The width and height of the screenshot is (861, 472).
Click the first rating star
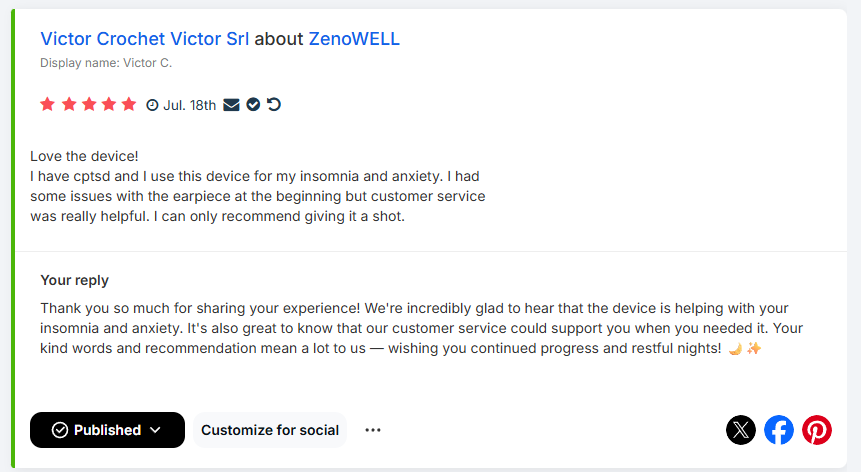47,104
